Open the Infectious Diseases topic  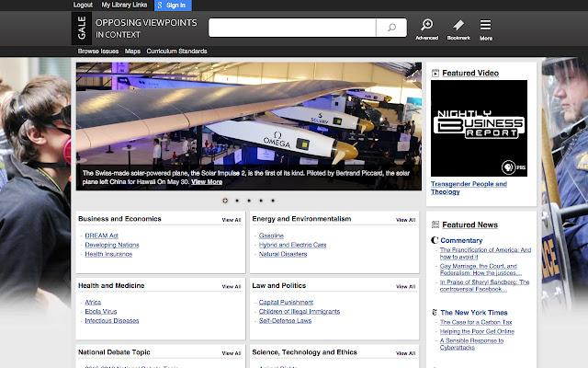click(x=112, y=321)
